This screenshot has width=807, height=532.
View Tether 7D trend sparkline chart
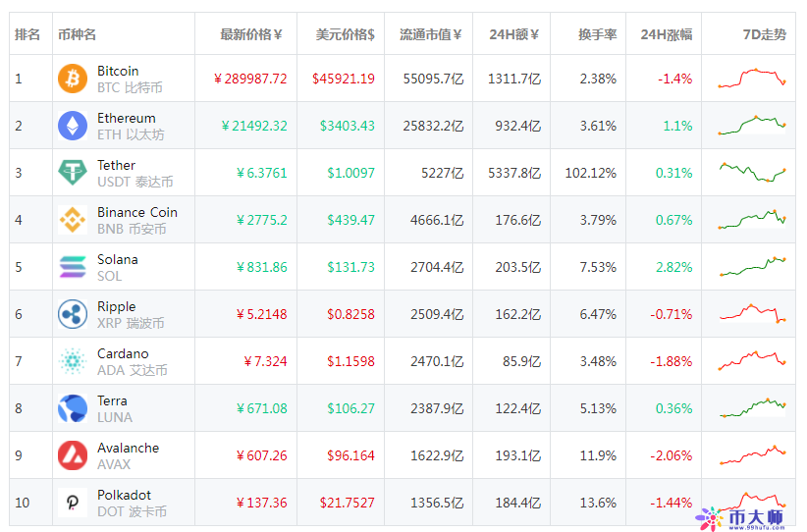click(751, 173)
